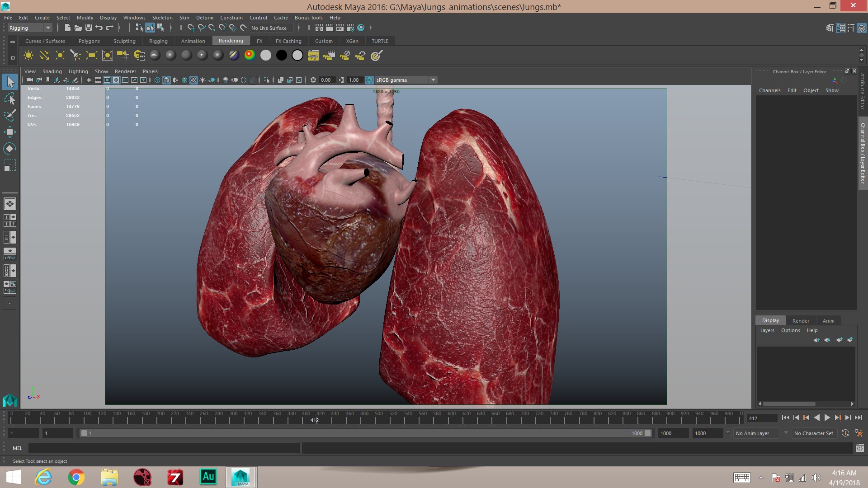Image resolution: width=868 pixels, height=488 pixels.
Task: Toggle auto keyframe button
Action: tap(845, 433)
